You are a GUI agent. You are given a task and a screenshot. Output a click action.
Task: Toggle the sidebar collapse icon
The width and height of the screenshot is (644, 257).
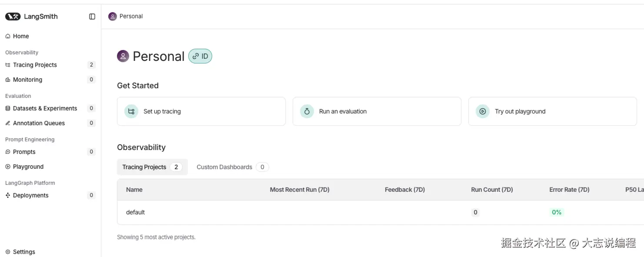[92, 17]
